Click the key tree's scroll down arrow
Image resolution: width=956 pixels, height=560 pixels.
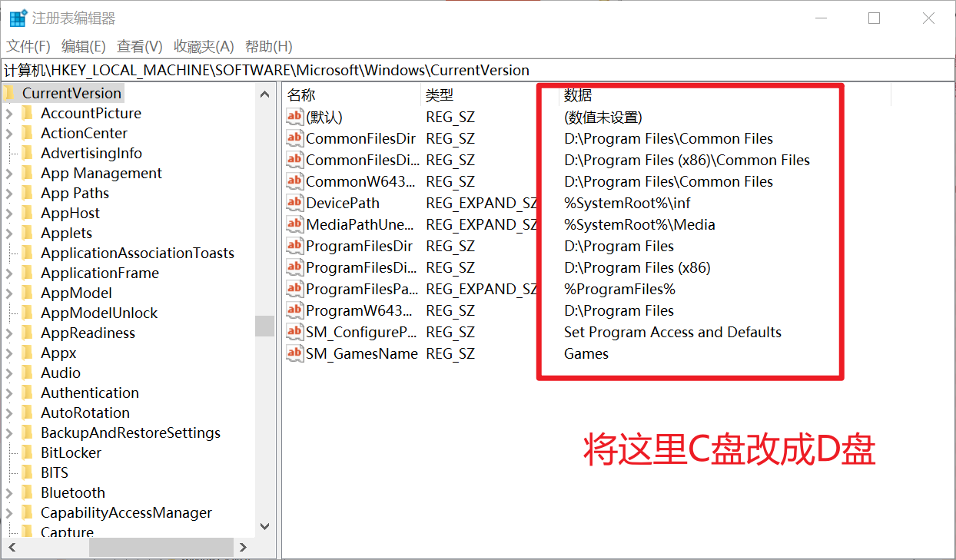[265, 527]
